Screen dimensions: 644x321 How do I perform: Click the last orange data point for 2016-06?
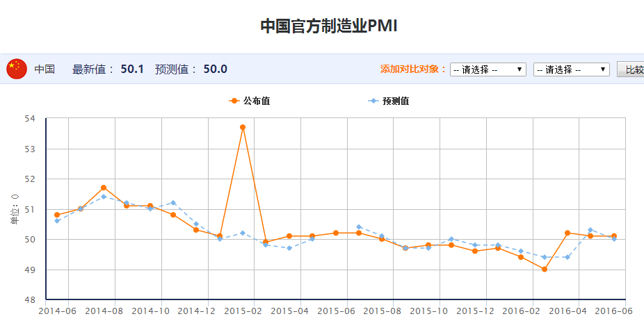[613, 236]
